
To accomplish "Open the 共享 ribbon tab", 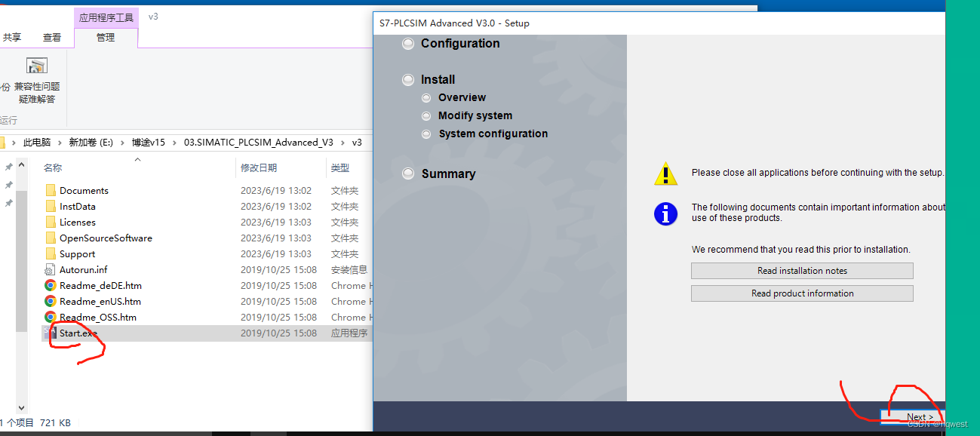I will [12, 37].
